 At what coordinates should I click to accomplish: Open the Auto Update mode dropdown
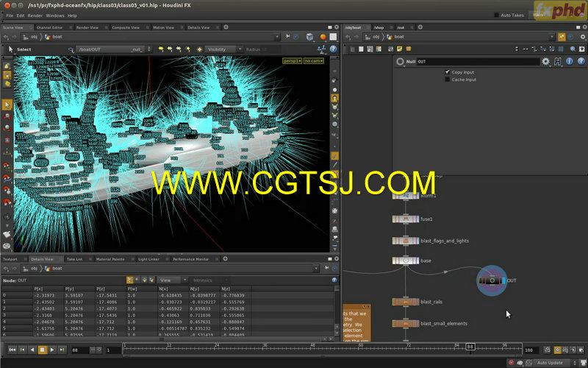click(x=556, y=363)
